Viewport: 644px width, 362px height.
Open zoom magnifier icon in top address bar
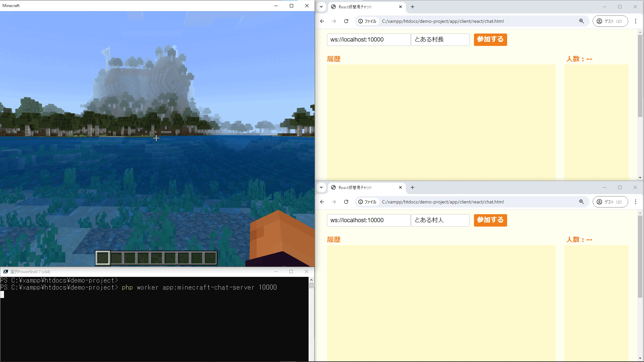(581, 21)
